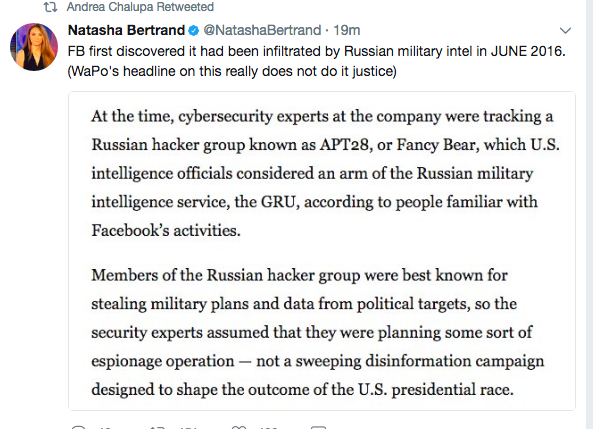This screenshot has width=593, height=429.
Task: Click the Facebook's activities line in image
Action: (x=166, y=230)
